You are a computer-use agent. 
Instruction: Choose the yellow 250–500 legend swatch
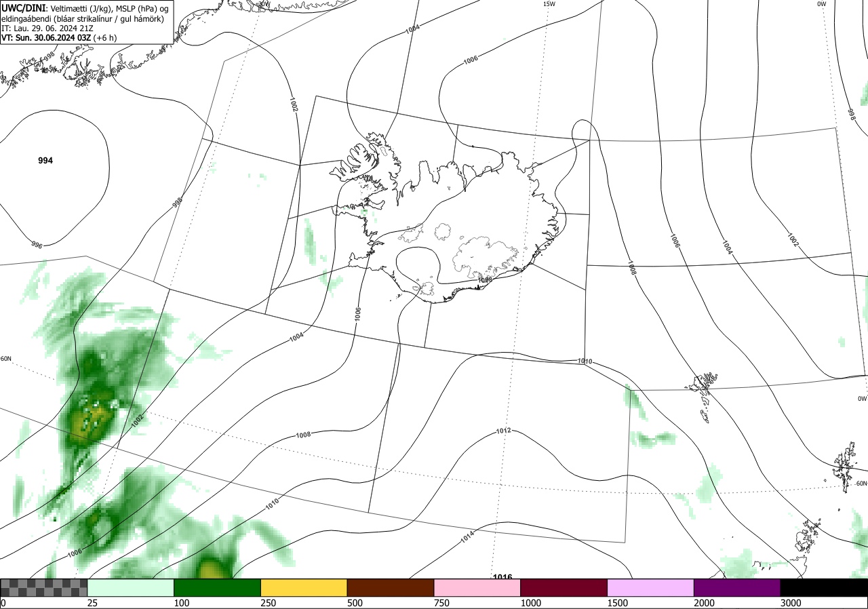[304, 587]
